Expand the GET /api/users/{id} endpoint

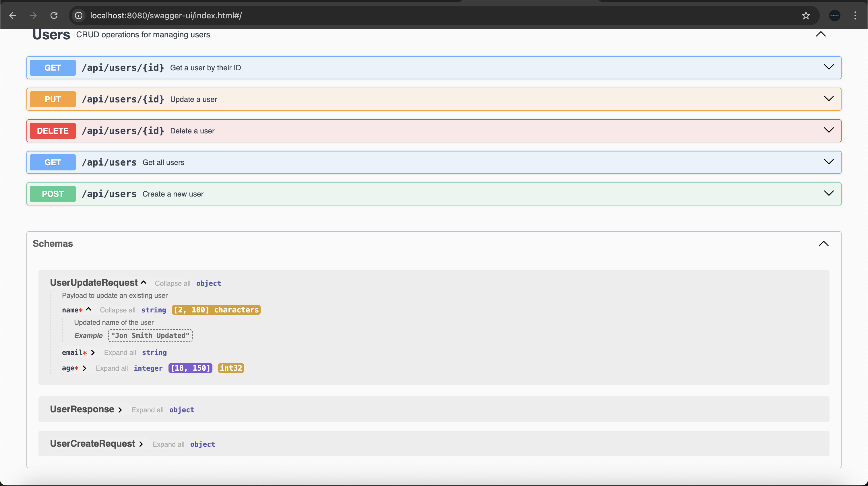pyautogui.click(x=829, y=67)
